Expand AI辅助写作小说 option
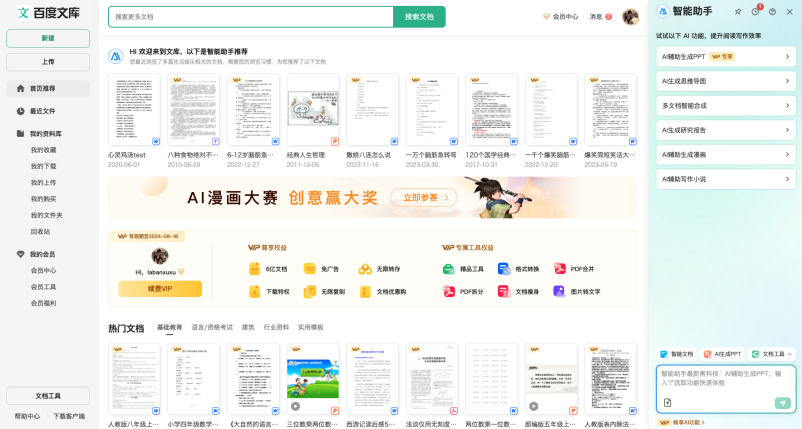The image size is (802, 429). [726, 179]
